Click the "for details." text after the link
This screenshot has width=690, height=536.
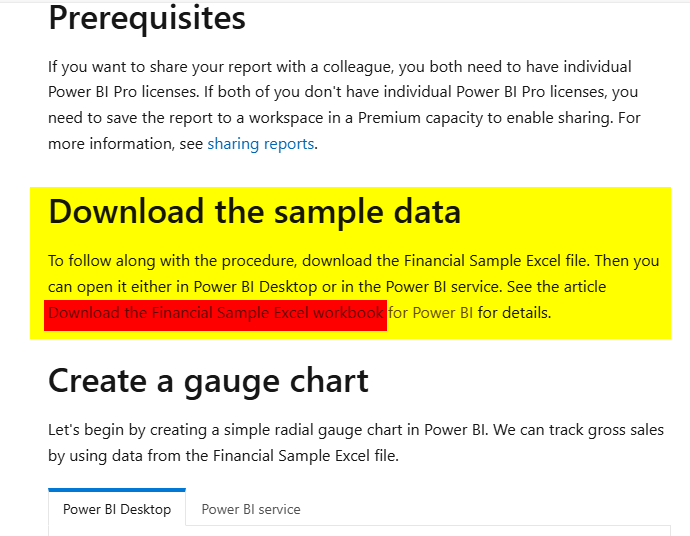pyautogui.click(x=514, y=313)
